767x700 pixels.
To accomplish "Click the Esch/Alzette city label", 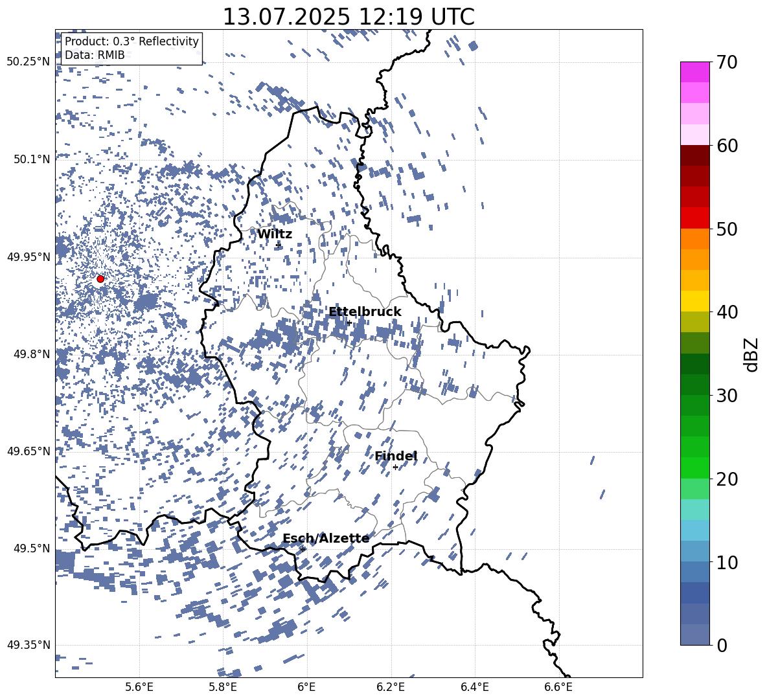I will tap(326, 539).
